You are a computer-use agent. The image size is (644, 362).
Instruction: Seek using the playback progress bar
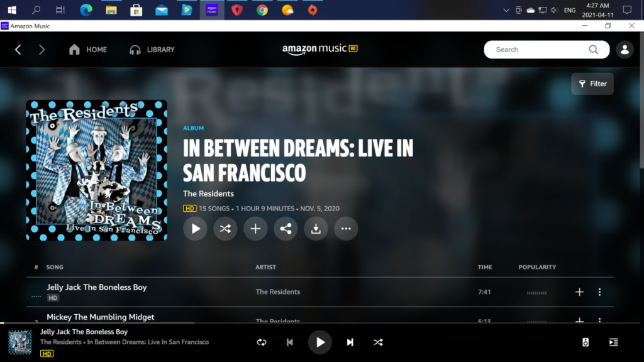(320, 323)
